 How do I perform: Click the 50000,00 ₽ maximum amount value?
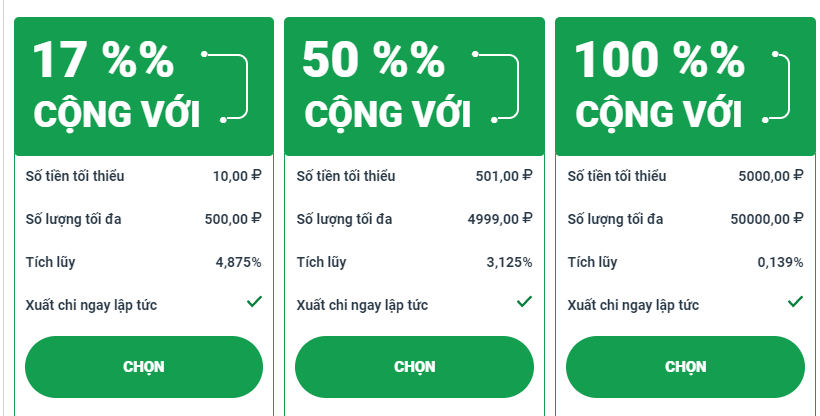(x=767, y=219)
